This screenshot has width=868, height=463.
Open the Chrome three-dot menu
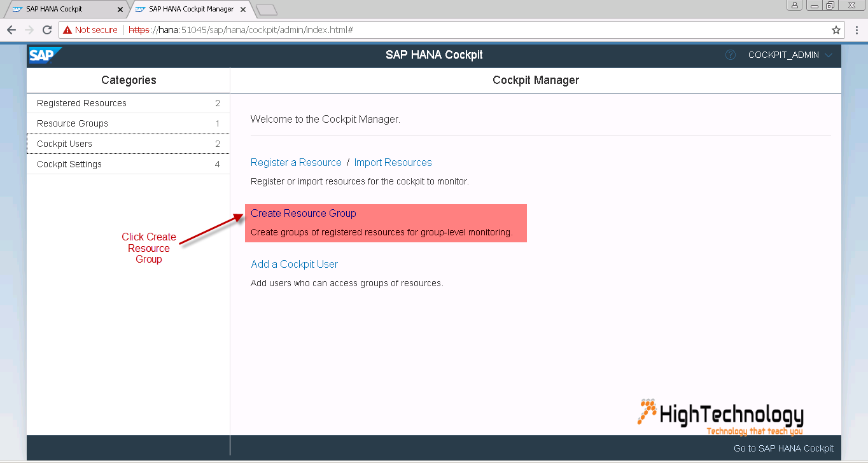(x=857, y=30)
